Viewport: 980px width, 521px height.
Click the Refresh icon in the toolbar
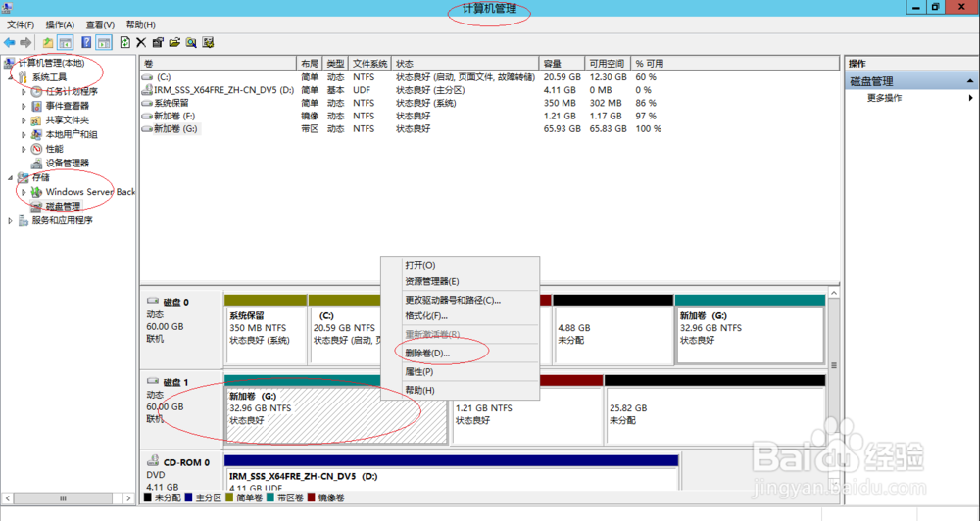(x=125, y=42)
